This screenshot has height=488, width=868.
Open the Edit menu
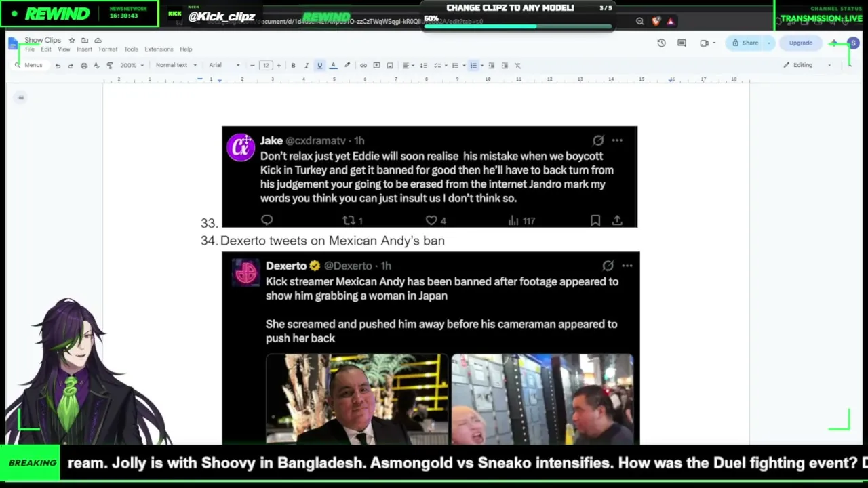(x=46, y=49)
